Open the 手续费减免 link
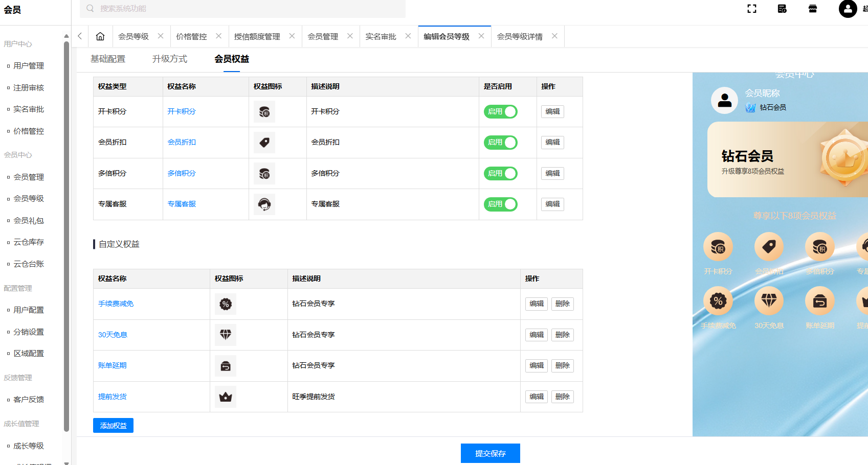The image size is (868, 465). [116, 304]
